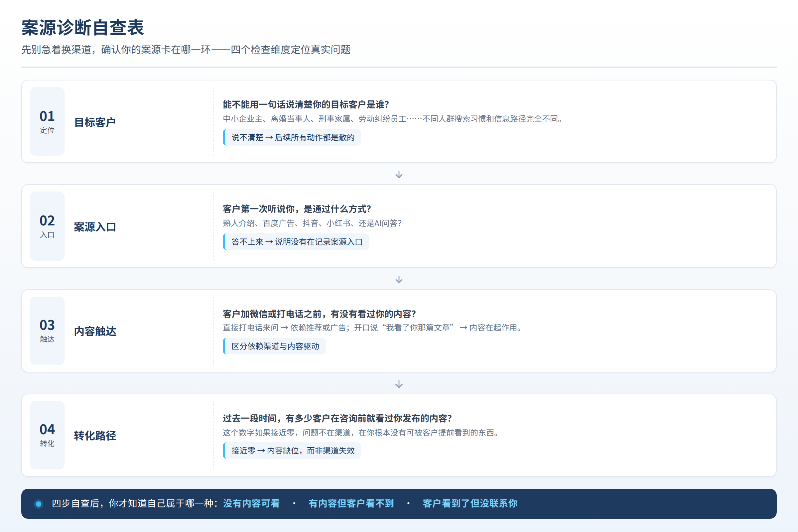Click question 过去一段时间，有多少客户在咨询前就看过你发布的内容?
Viewport: 798px width, 532px height.
click(337, 418)
